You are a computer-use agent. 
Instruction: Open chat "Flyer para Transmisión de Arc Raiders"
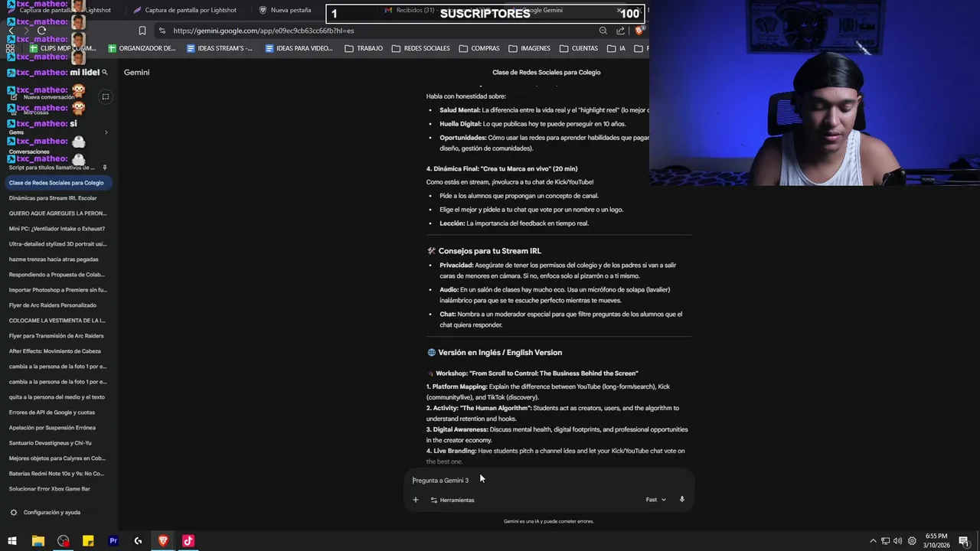point(57,336)
